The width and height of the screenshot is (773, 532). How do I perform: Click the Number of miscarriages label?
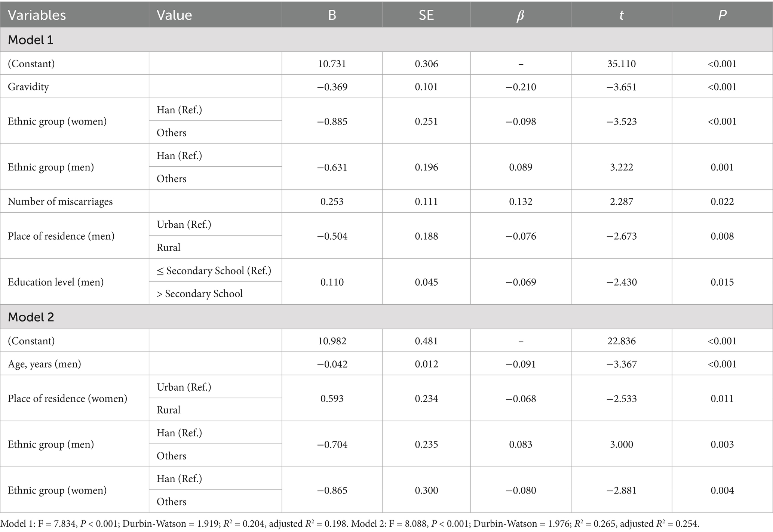click(x=60, y=202)
